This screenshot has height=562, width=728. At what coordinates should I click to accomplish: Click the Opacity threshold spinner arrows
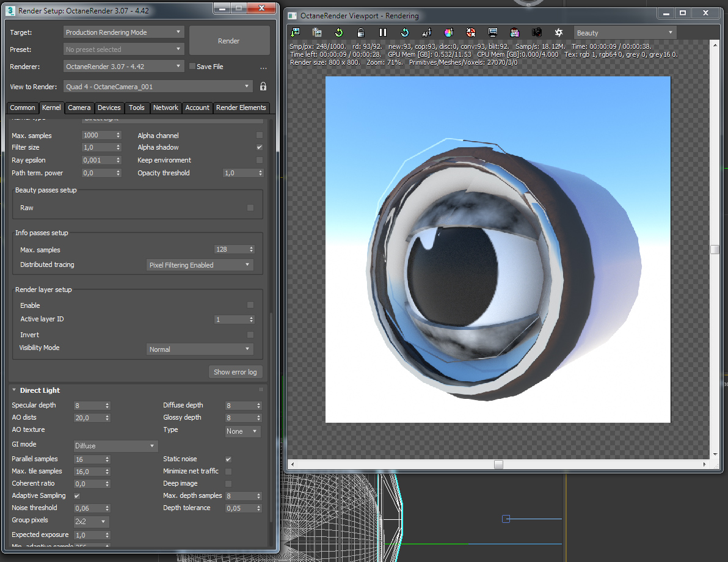coord(260,173)
